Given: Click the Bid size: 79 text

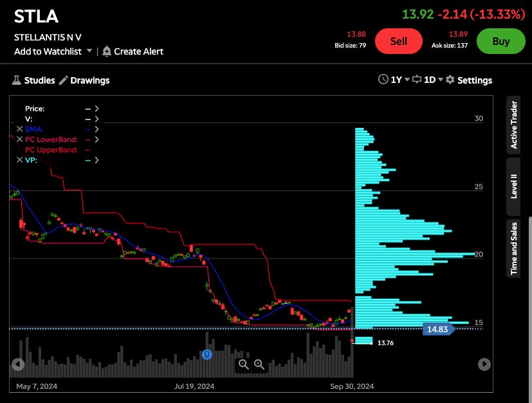Looking at the screenshot, I should click(x=350, y=45).
